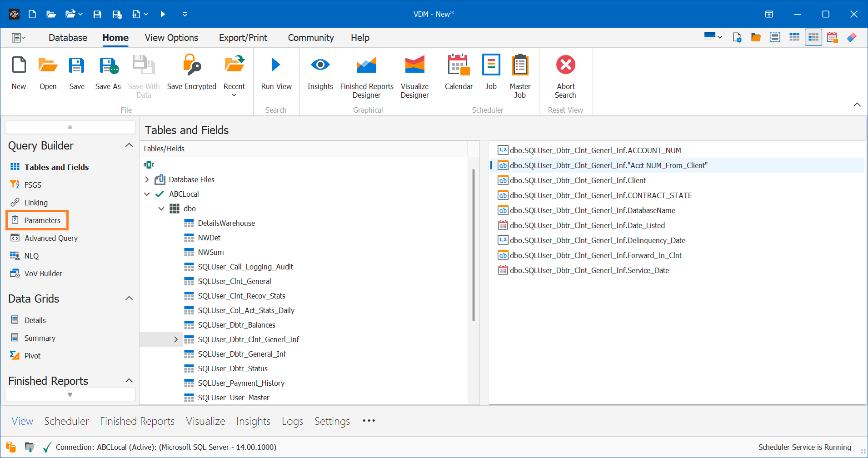Toggle the highlighted grid layout view
The width and height of the screenshot is (868, 458).
pyautogui.click(x=813, y=37)
